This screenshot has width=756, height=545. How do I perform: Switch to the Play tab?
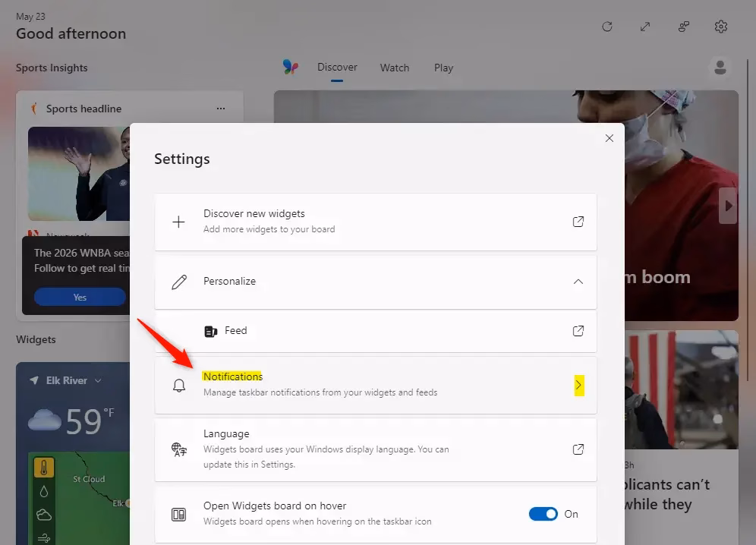[x=443, y=68]
